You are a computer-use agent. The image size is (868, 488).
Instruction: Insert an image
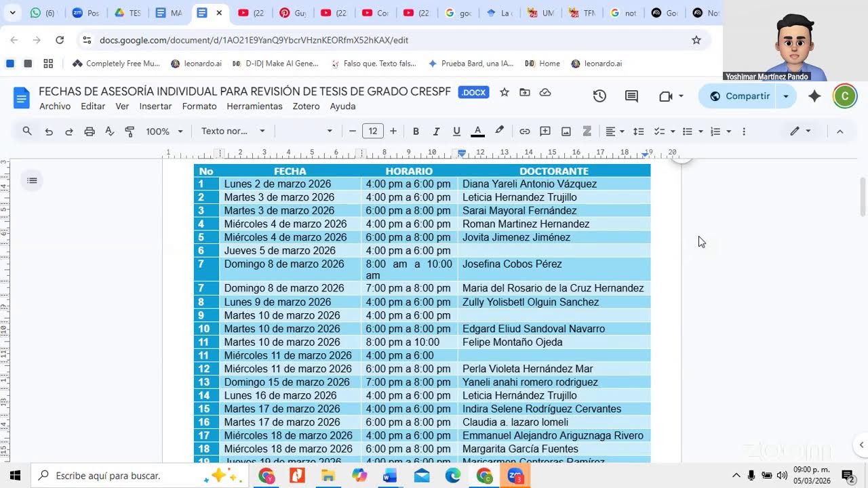[566, 131]
